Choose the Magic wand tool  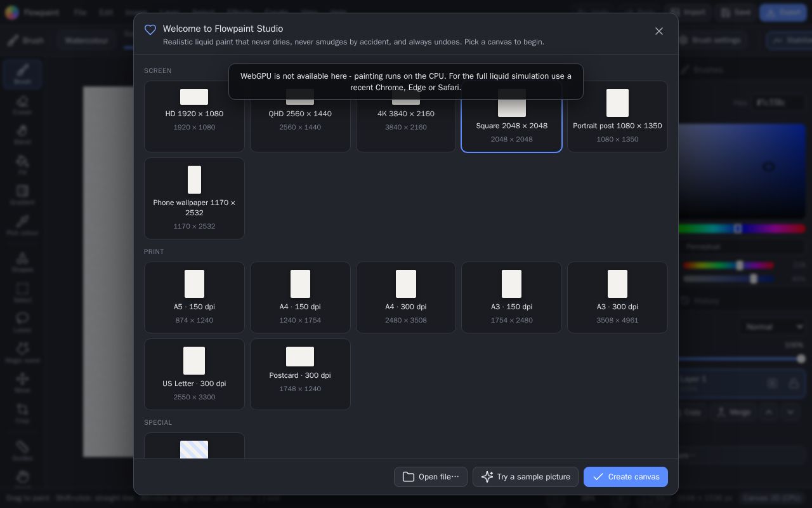pos(22,353)
